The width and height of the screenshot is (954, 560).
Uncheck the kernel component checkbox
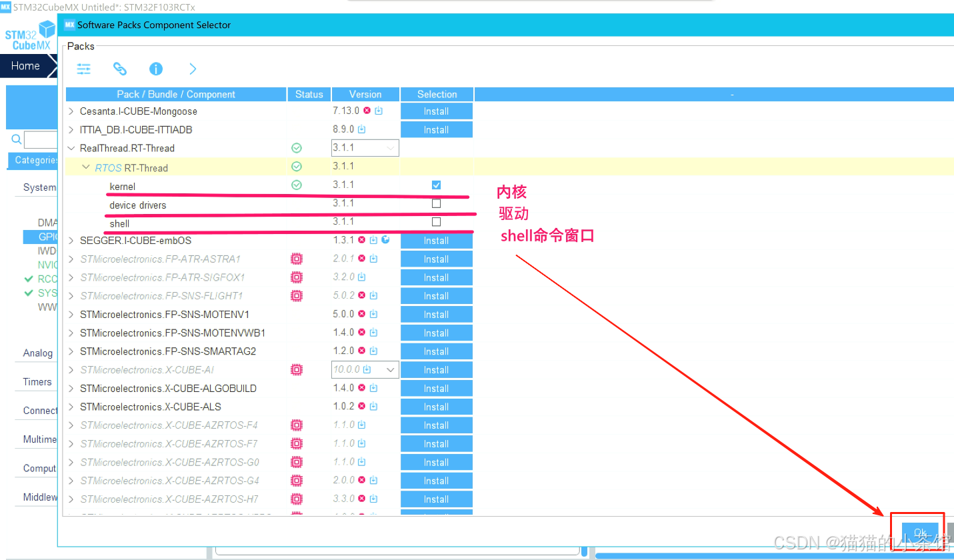436,185
